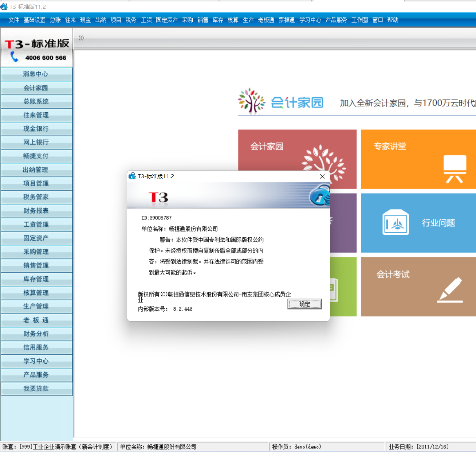This screenshot has height=452, width=476.
Task: Click the 会计考试 pencil icon
Action: [450, 290]
